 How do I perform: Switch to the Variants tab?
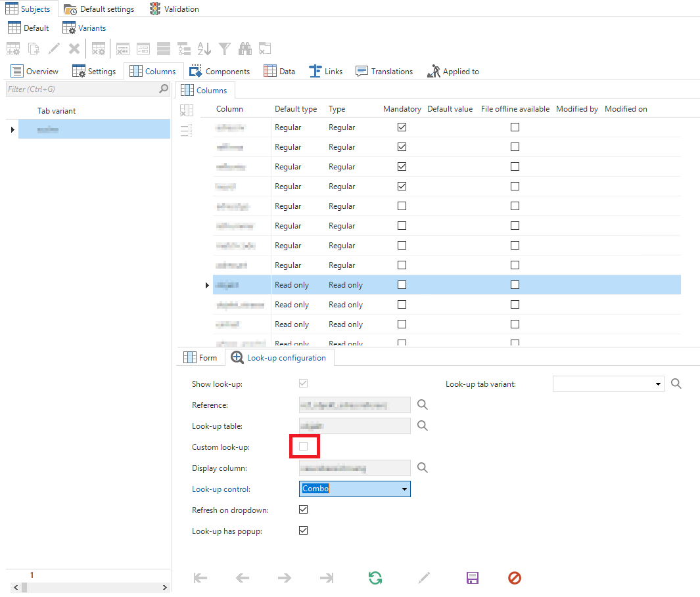coord(84,28)
